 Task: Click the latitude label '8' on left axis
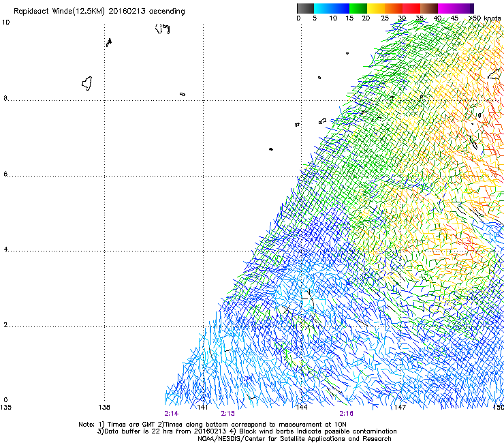pos(5,98)
